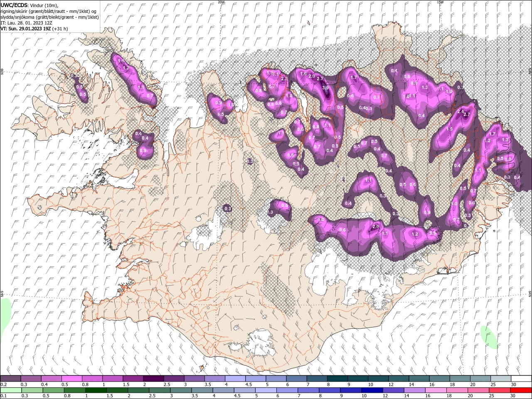Screen dimensions: 532x399
Task: Click the '0.2' legend label in top row
Action: click(4, 384)
